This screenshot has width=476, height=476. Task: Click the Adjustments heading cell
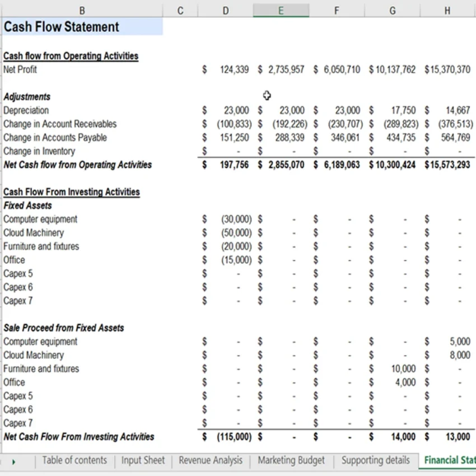27,96
